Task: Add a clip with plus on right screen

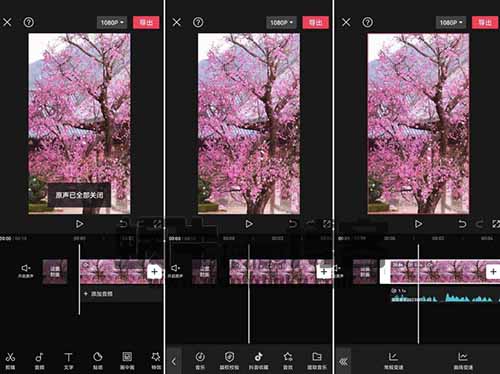Action: tap(493, 272)
